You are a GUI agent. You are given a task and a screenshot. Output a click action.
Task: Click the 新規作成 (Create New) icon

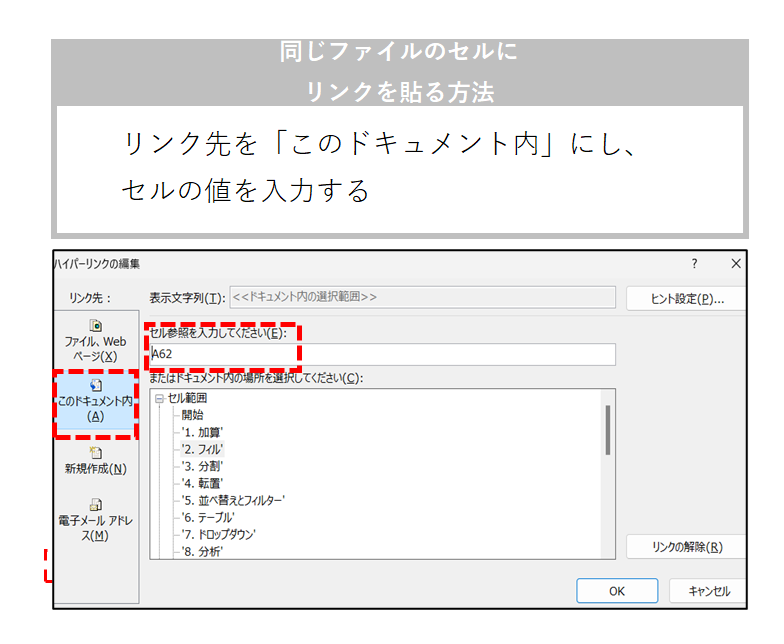click(96, 452)
